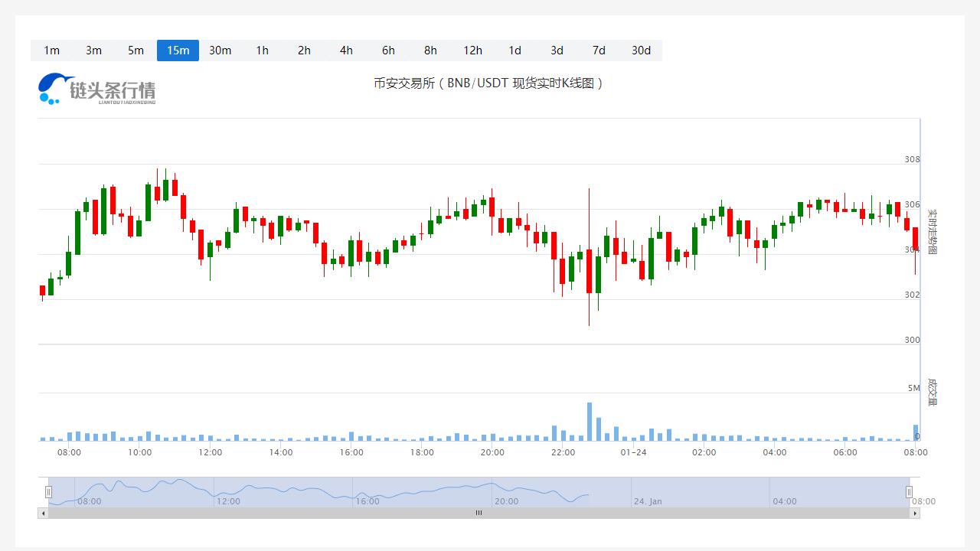The image size is (980, 551).
Task: Click the active 15m interval tab
Action: point(178,51)
